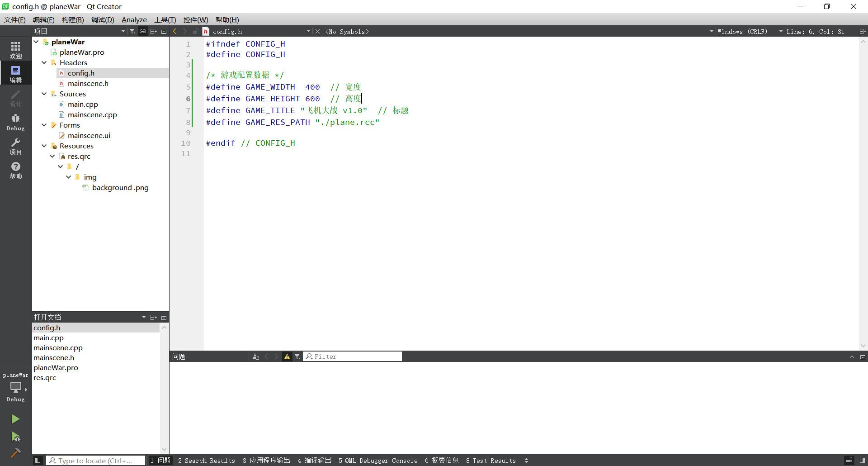Screen dimensions: 868x466
Task: Collapse the Headers folder in project tree
Action: pyautogui.click(x=44, y=62)
